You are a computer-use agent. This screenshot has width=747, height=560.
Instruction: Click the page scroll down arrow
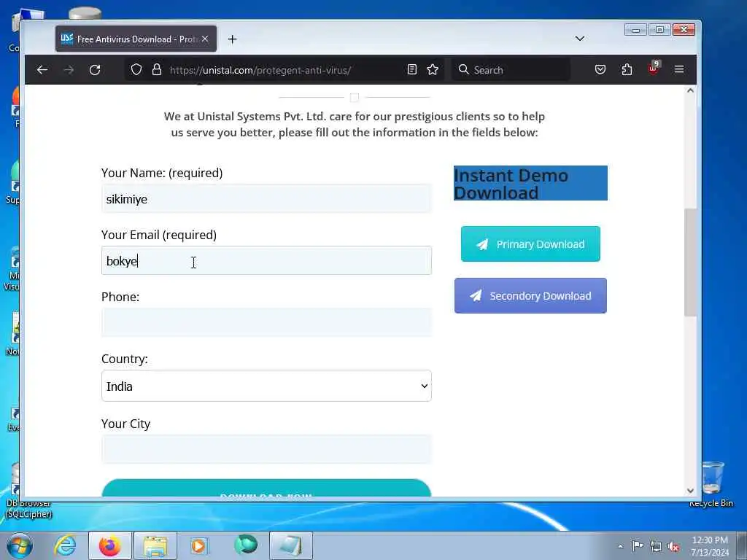[x=690, y=491]
